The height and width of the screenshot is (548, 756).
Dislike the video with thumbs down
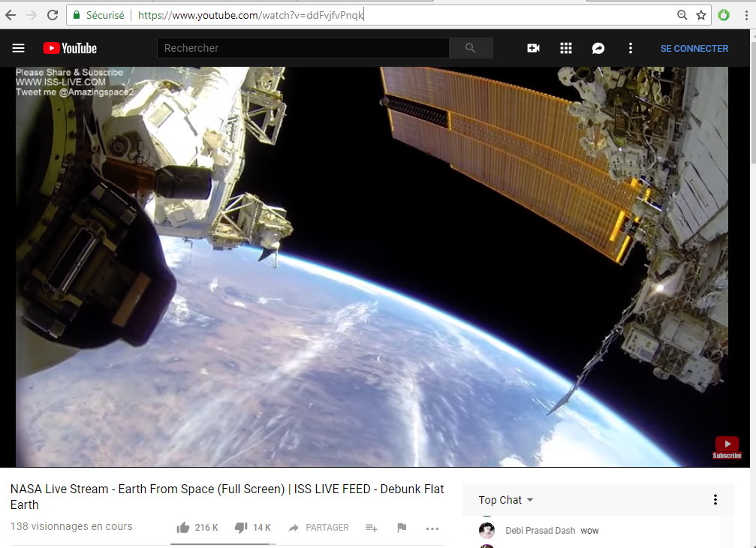click(x=241, y=528)
